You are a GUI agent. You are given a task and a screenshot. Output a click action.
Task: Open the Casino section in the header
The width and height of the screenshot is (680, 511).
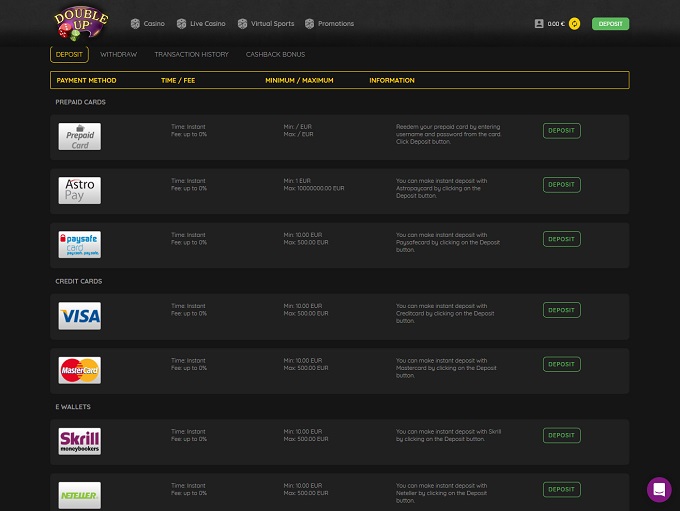[x=148, y=23]
